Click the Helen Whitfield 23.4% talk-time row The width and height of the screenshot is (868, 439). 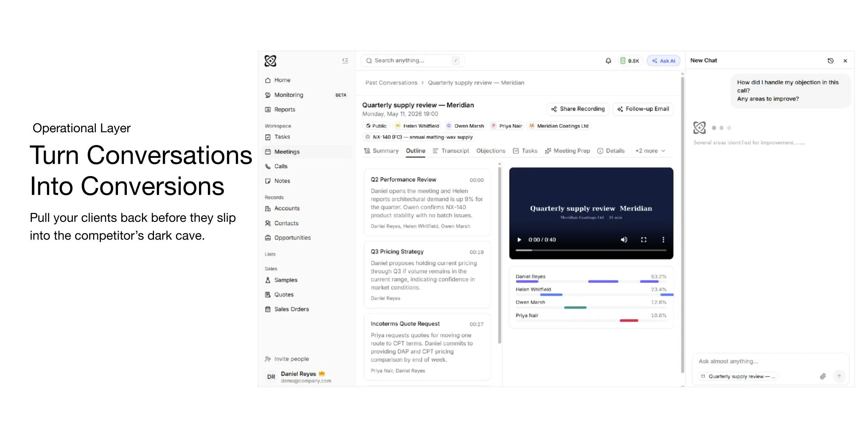pos(591,292)
